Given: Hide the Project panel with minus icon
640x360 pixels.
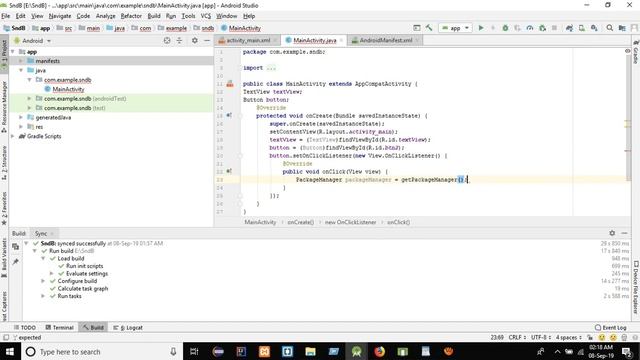Looking at the screenshot, I should (x=207, y=40).
